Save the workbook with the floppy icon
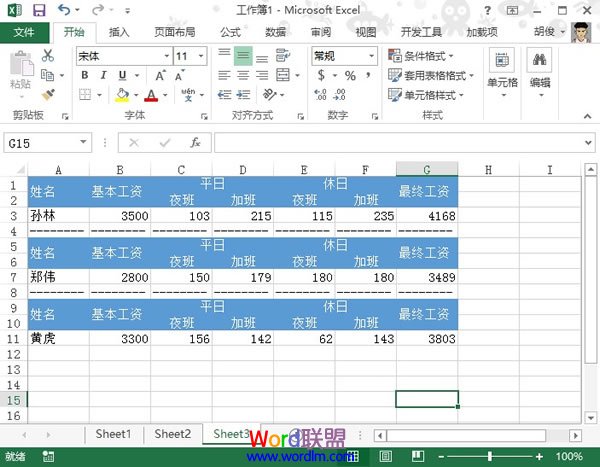Screen dimensions: 600x467 point(39,10)
